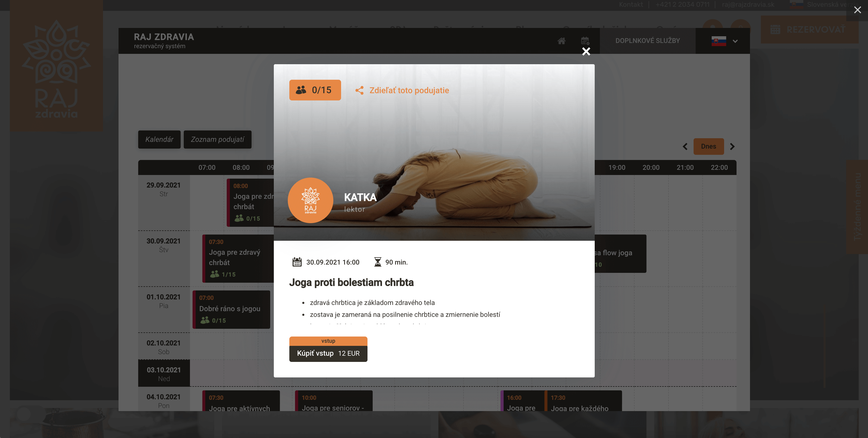Click the Dnes today button
The height and width of the screenshot is (438, 868).
coord(709,146)
